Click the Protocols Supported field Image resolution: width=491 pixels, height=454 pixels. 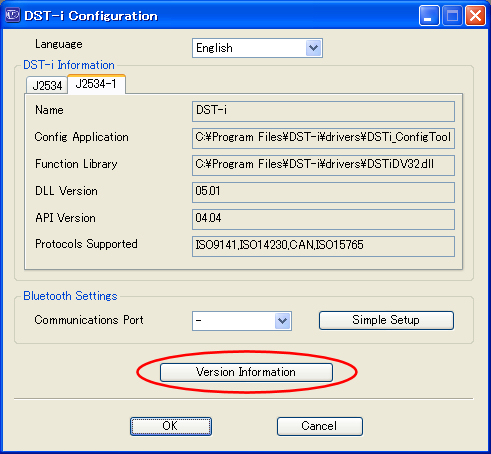323,246
